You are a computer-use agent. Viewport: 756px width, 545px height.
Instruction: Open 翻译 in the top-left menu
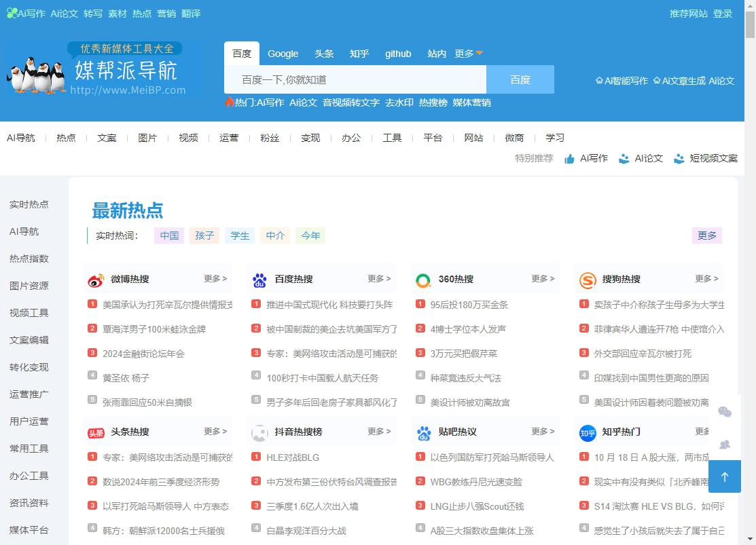coord(191,14)
